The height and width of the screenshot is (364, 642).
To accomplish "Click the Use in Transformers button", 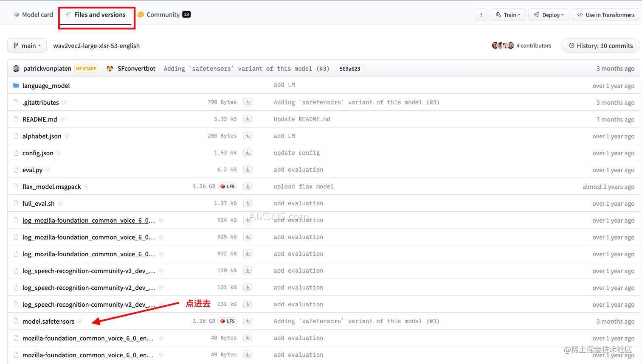I will (x=605, y=14).
